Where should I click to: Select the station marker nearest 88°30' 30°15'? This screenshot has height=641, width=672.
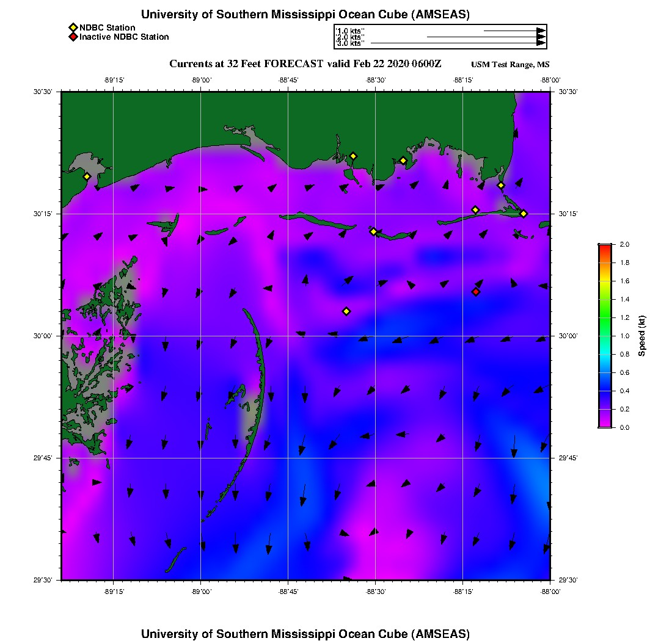click(373, 231)
